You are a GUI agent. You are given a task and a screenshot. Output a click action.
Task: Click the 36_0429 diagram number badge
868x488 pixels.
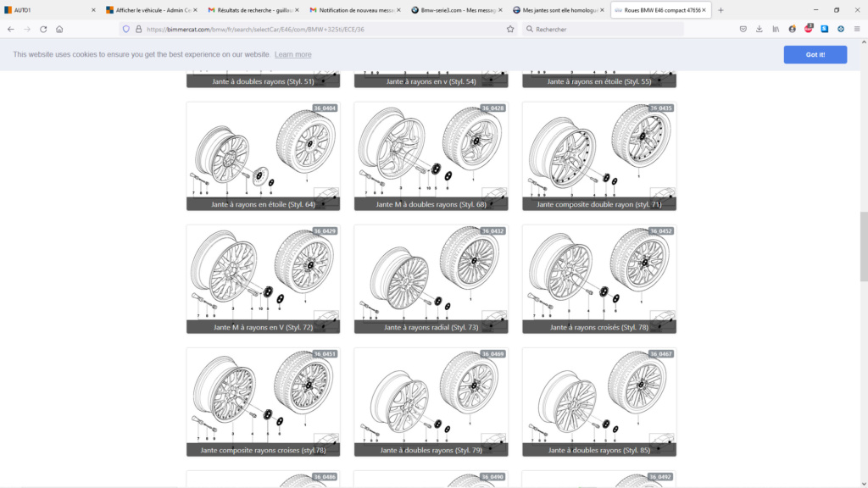pyautogui.click(x=325, y=230)
